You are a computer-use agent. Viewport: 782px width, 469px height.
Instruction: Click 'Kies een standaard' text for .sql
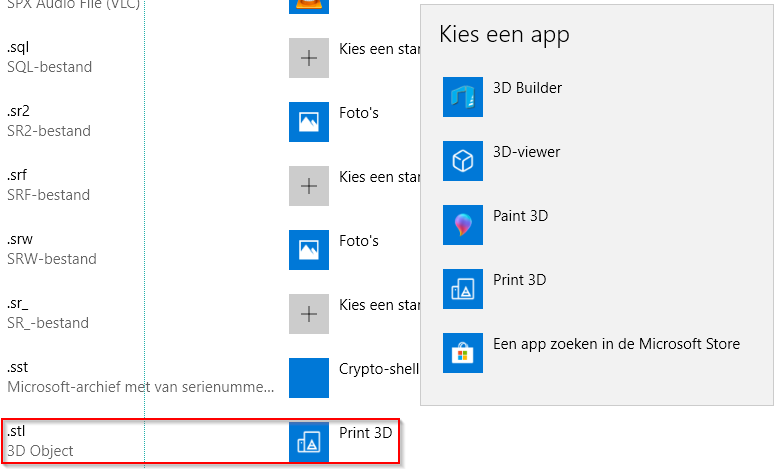[380, 49]
